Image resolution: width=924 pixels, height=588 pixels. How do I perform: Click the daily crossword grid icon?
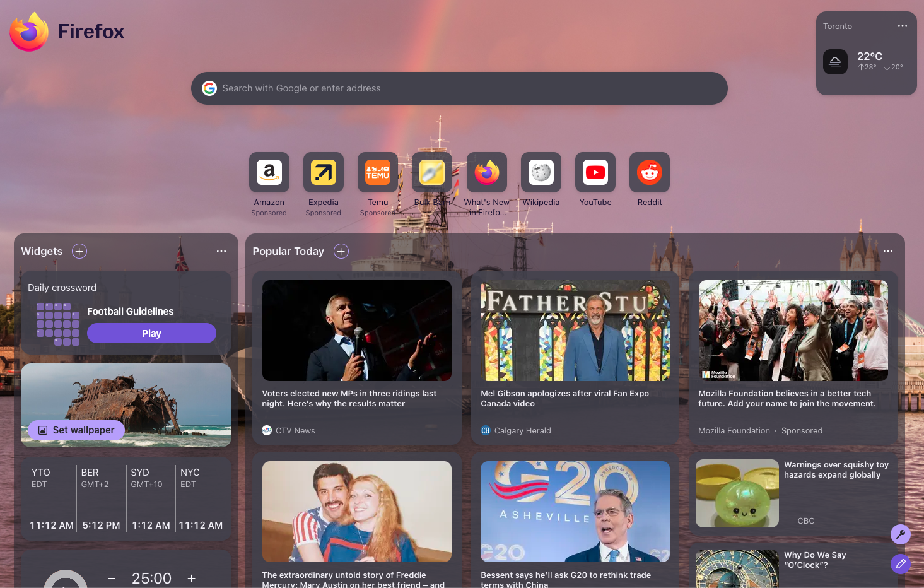pos(58,324)
